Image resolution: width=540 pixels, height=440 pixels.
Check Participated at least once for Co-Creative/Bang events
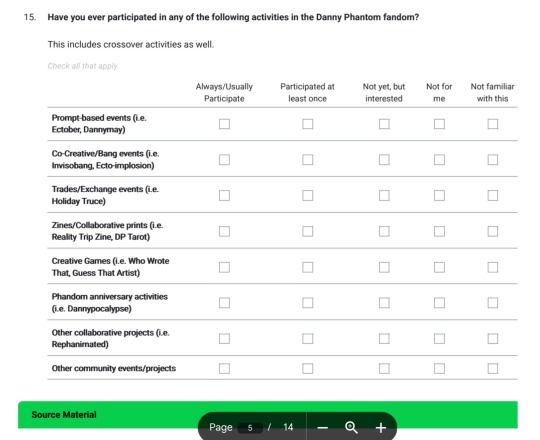(308, 160)
